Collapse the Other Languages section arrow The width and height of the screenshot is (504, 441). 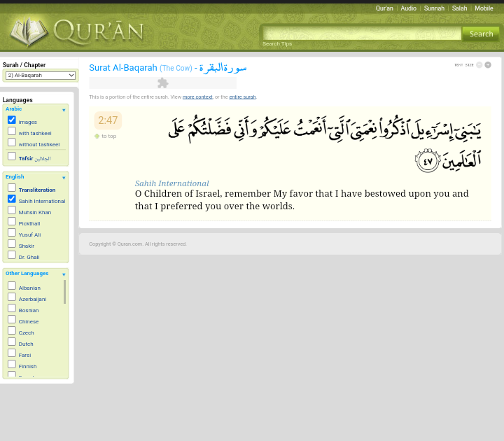point(64,274)
